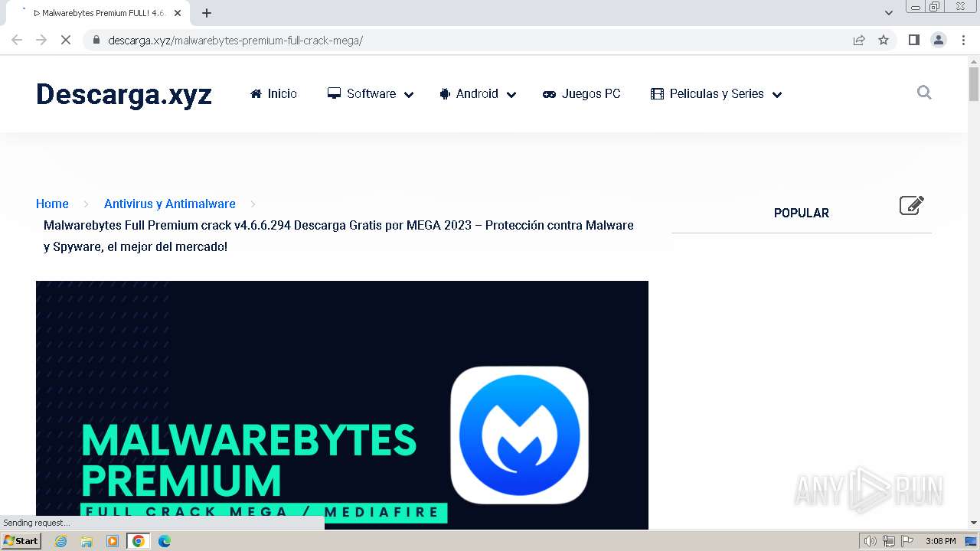Viewport: 980px width, 551px height.
Task: Open the Windows Start button
Action: (x=21, y=541)
